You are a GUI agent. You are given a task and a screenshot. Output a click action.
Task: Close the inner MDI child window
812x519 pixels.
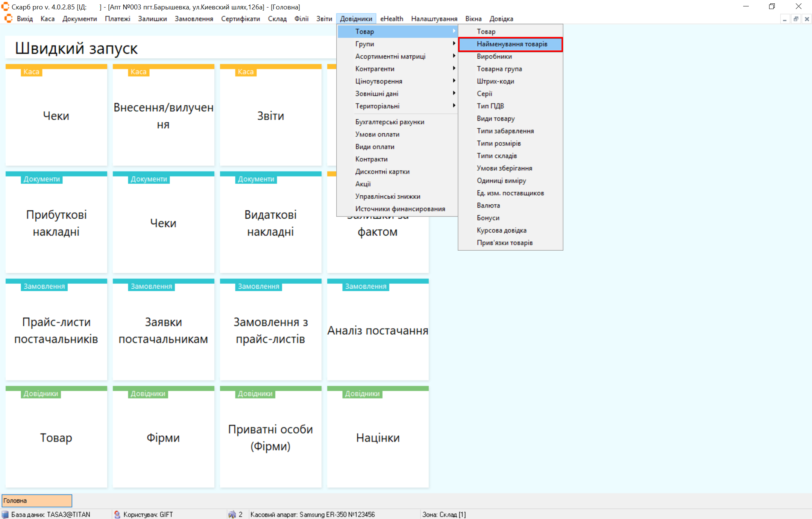point(806,19)
